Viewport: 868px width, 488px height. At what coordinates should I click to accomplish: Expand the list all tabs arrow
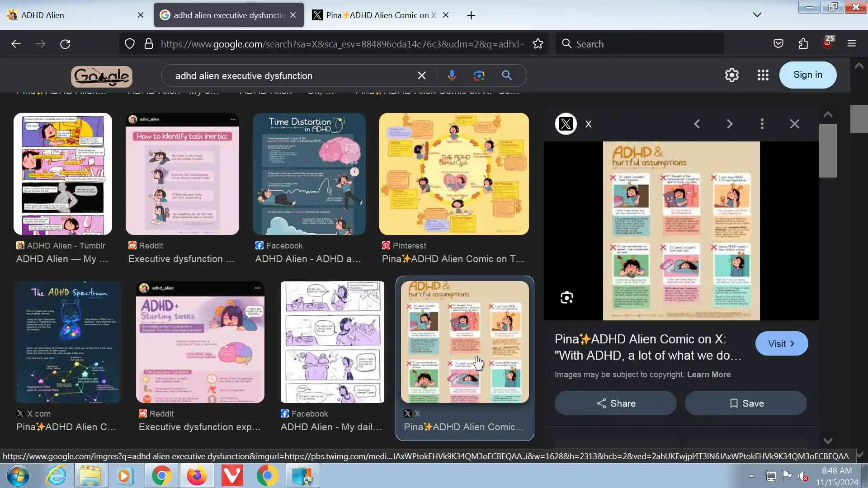pos(757,15)
